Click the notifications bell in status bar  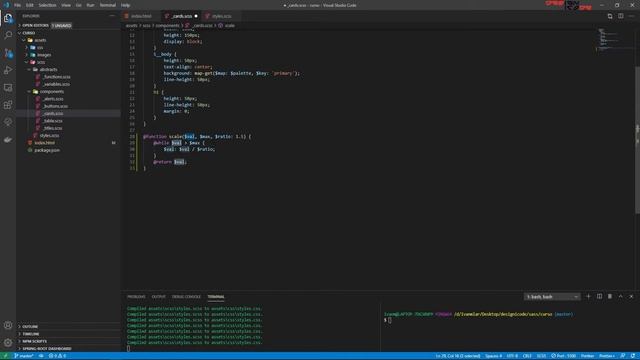tap(633, 356)
